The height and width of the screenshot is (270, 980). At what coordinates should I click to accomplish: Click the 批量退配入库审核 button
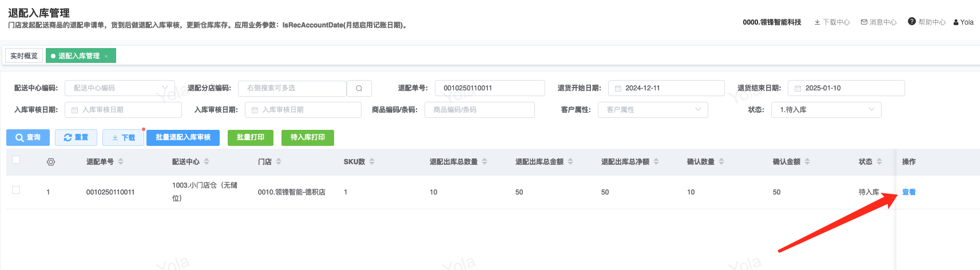183,137
